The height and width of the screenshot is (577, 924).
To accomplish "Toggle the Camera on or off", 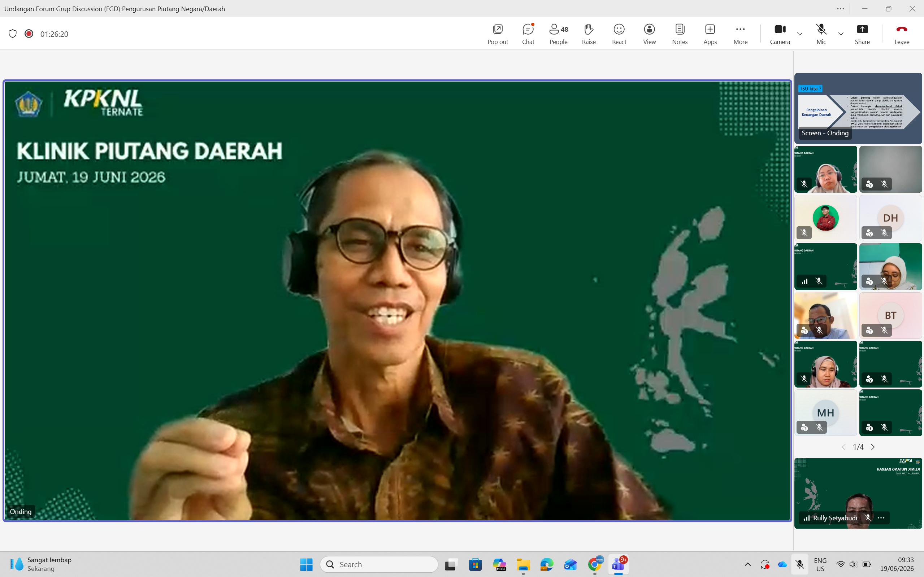I will tap(780, 34).
